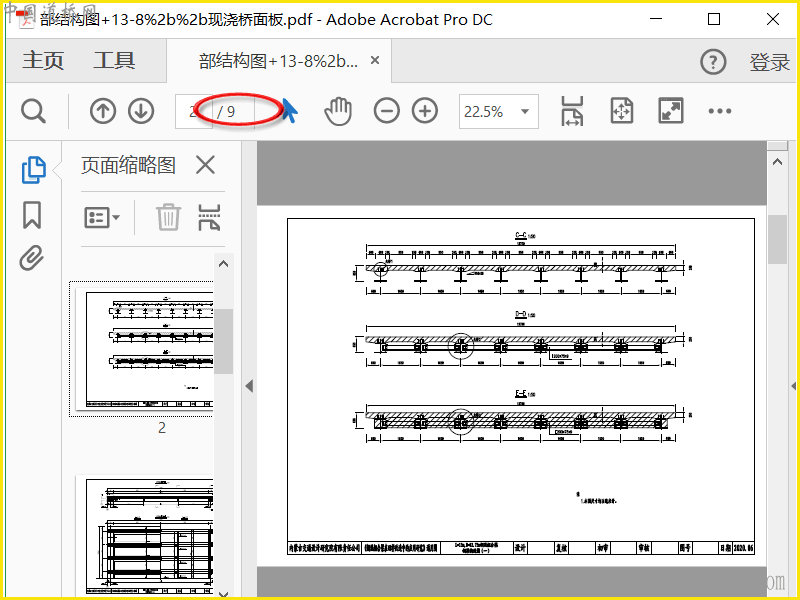Screen dimensions: 800x600
Task: Select the page 3 thumbnail
Action: [x=144, y=535]
